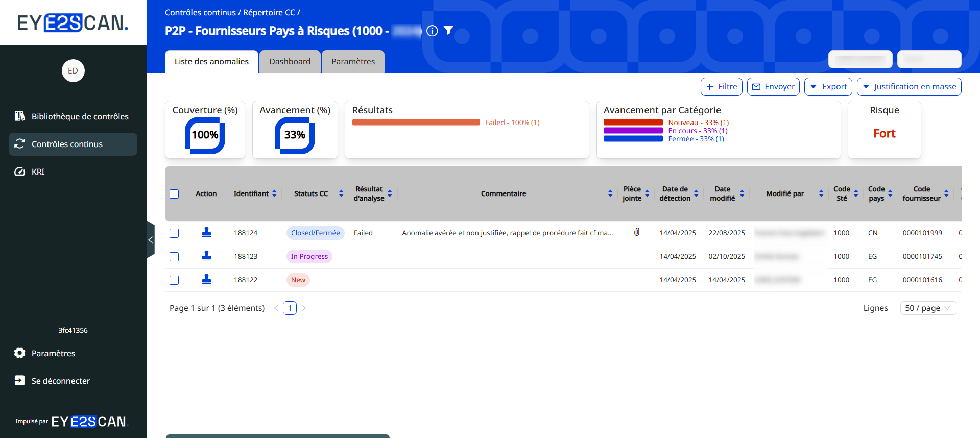Viewport: 980px width, 438px height.
Task: Click the funnel filter icon beside title
Action: click(448, 31)
